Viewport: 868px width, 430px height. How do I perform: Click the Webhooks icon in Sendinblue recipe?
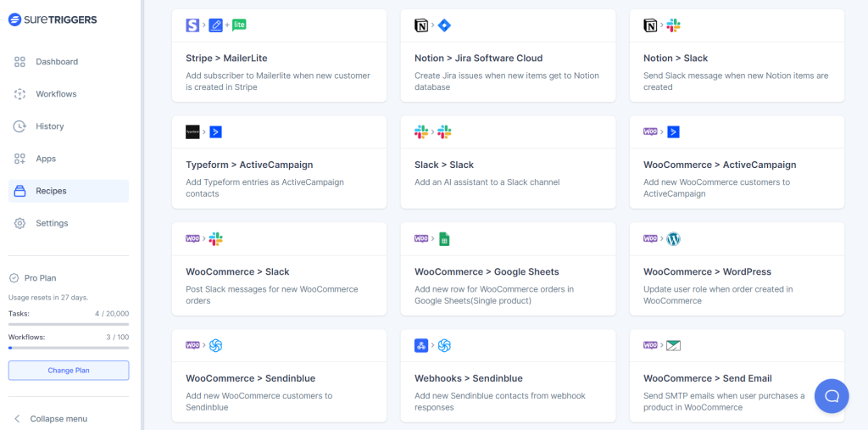coord(421,346)
